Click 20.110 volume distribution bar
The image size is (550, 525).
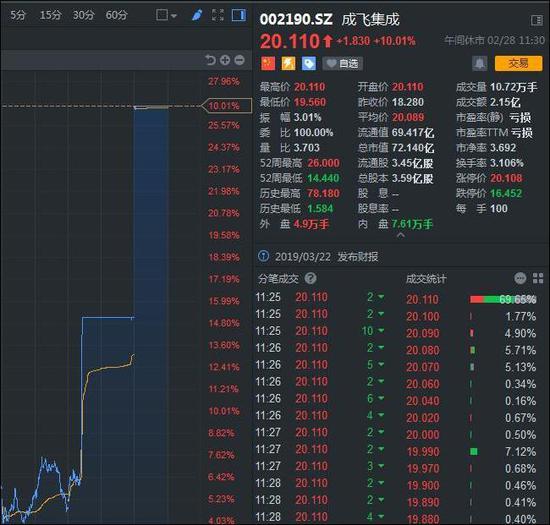[503, 299]
